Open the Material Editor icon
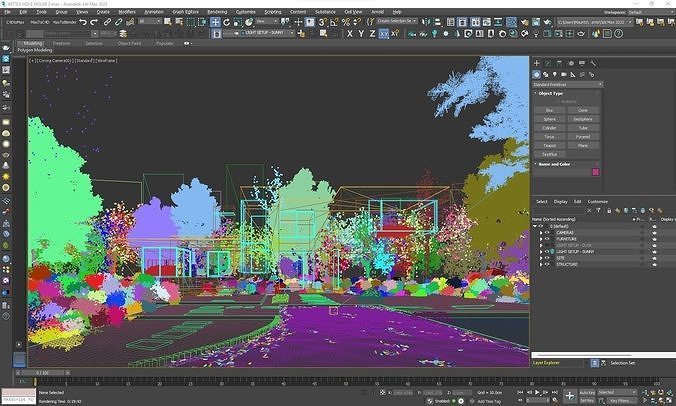Image resolution: width=676 pixels, height=406 pixels. [x=511, y=22]
